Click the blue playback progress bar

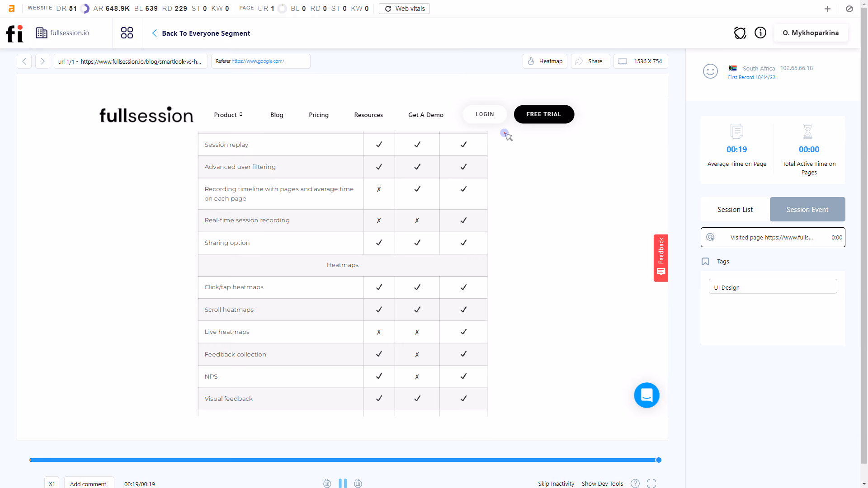point(343,460)
